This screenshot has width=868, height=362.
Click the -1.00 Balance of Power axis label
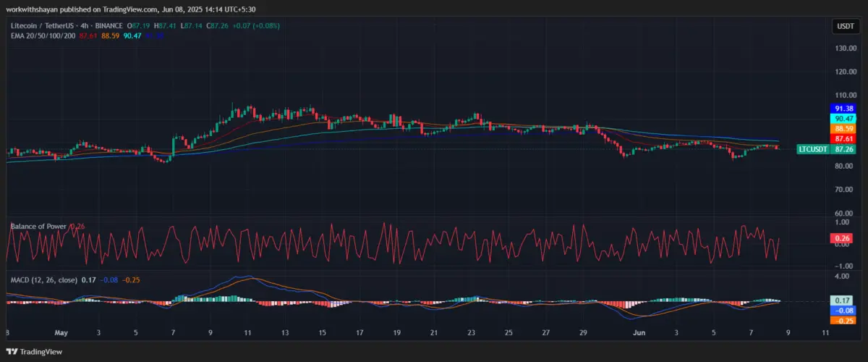[x=843, y=266]
